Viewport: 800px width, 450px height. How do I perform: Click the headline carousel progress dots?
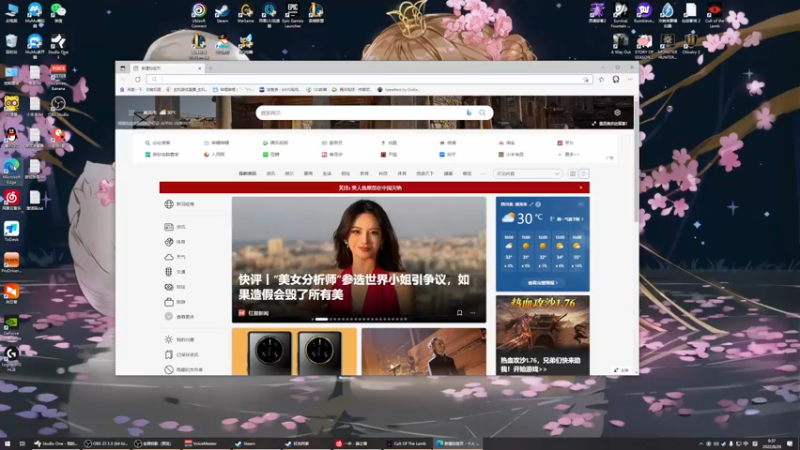click(359, 319)
